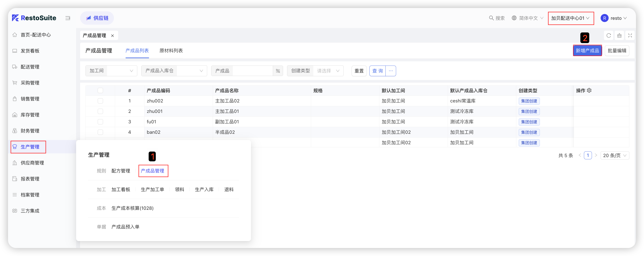The image size is (644, 256).
Task: Click the RestoSuite logo
Action: point(34,18)
